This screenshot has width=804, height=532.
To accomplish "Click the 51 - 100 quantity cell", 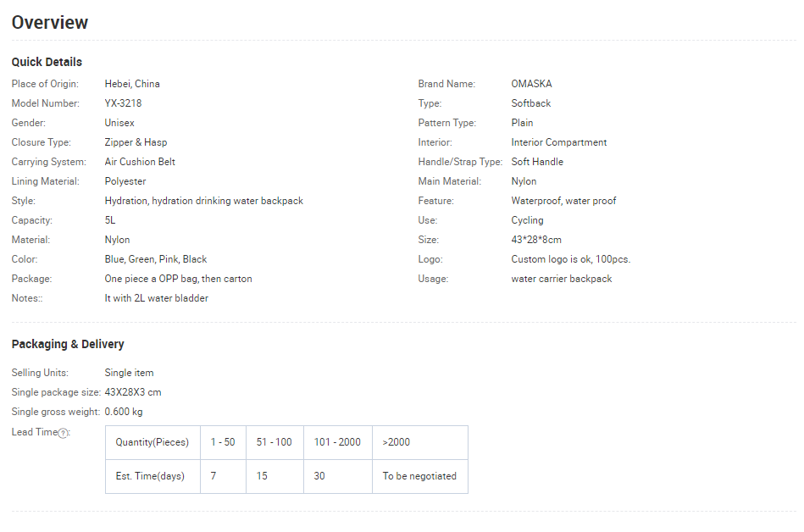I will (274, 442).
